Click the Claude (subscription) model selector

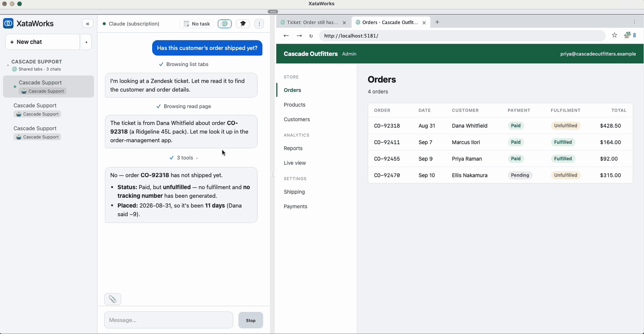coord(131,24)
